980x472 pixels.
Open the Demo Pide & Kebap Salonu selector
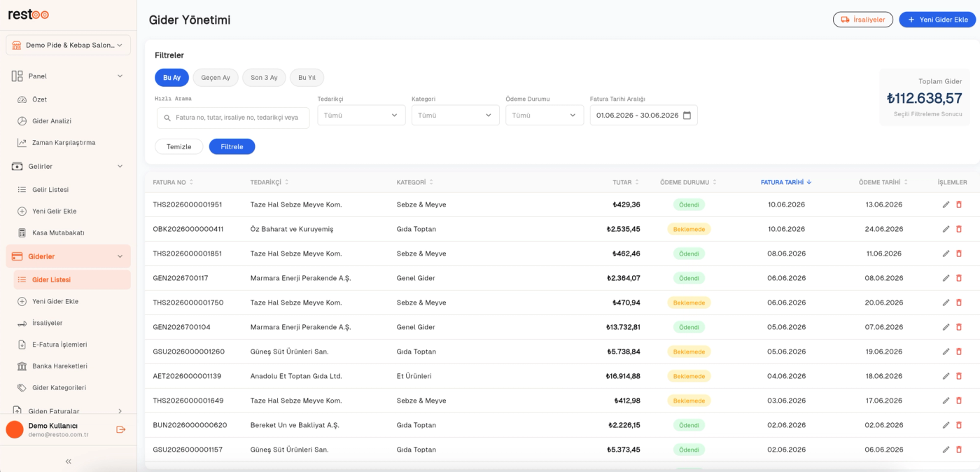point(69,45)
